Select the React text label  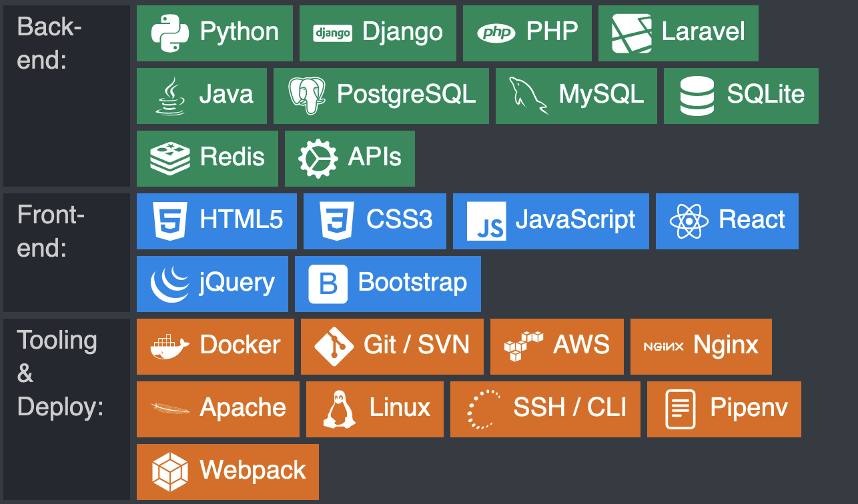click(x=752, y=220)
